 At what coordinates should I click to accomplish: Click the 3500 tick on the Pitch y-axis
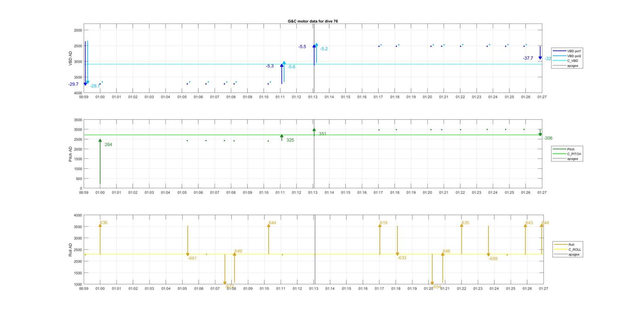[x=78, y=120]
